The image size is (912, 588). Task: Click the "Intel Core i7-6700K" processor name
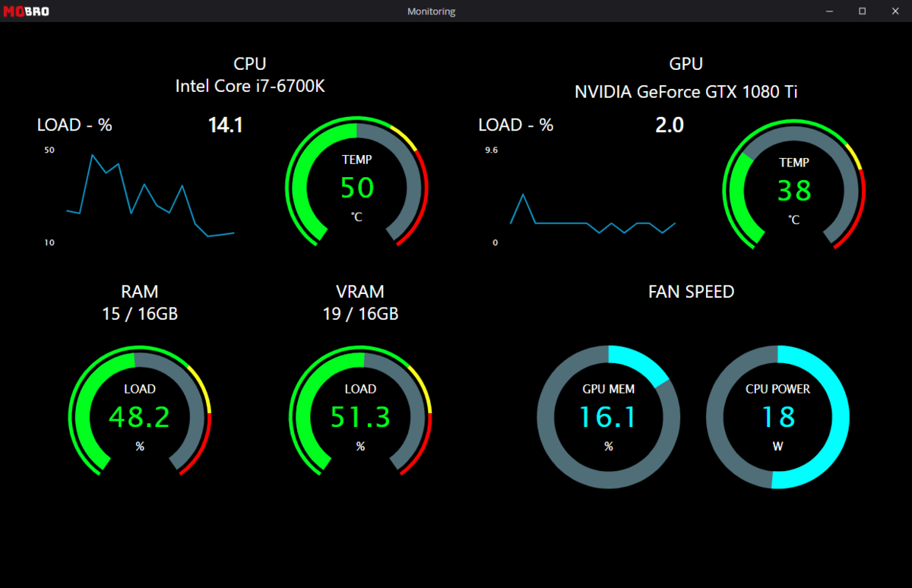250,87
